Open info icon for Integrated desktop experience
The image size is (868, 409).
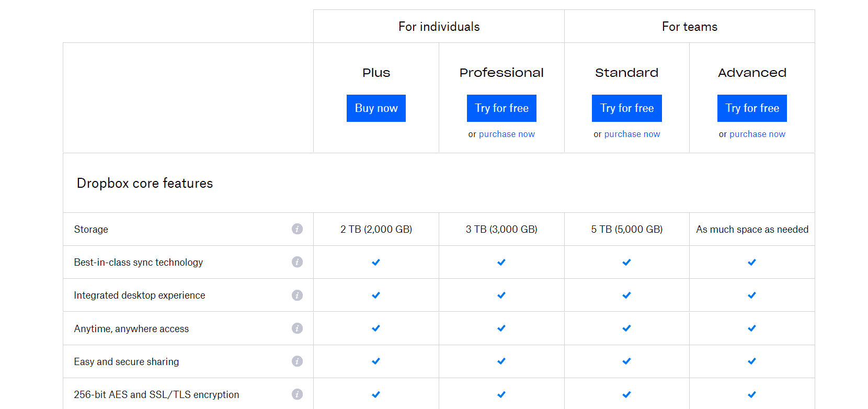tap(297, 295)
